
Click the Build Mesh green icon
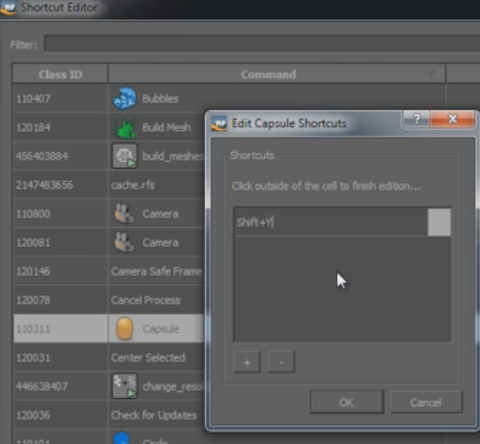coord(124,127)
